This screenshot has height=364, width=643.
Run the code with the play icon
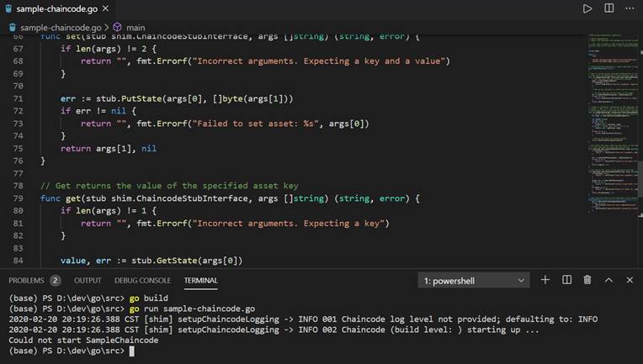click(x=587, y=8)
